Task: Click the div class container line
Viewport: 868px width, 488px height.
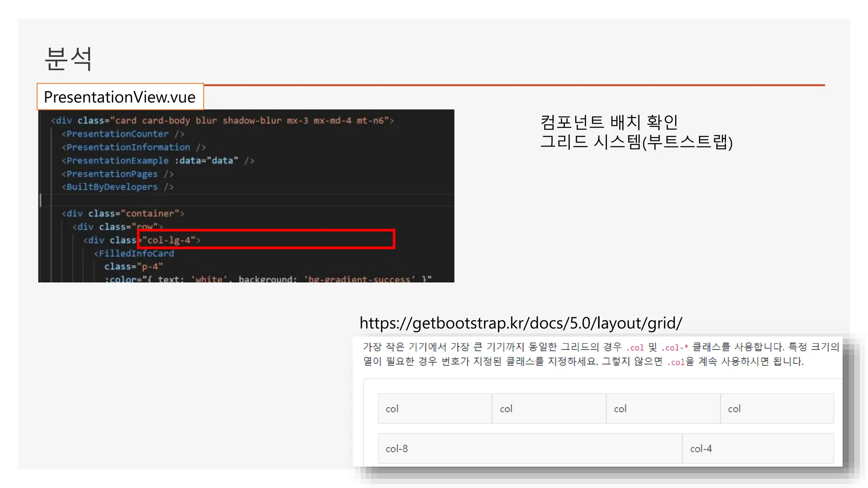Action: 123,213
